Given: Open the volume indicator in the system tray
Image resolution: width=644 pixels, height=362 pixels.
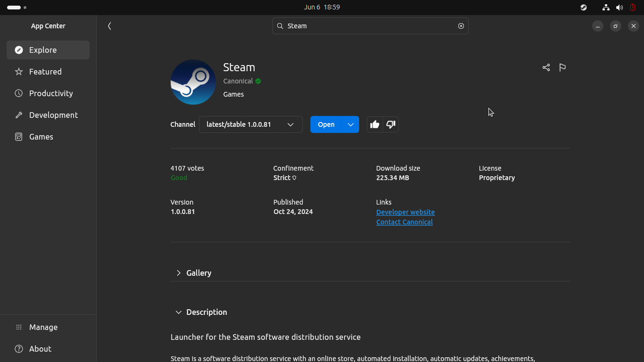Looking at the screenshot, I should (619, 7).
